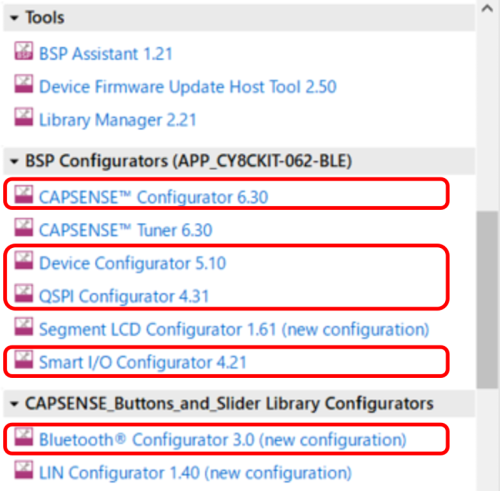Click the Device Configurator 5.10 icon
Screen dimensions: 500x491
coord(24,260)
